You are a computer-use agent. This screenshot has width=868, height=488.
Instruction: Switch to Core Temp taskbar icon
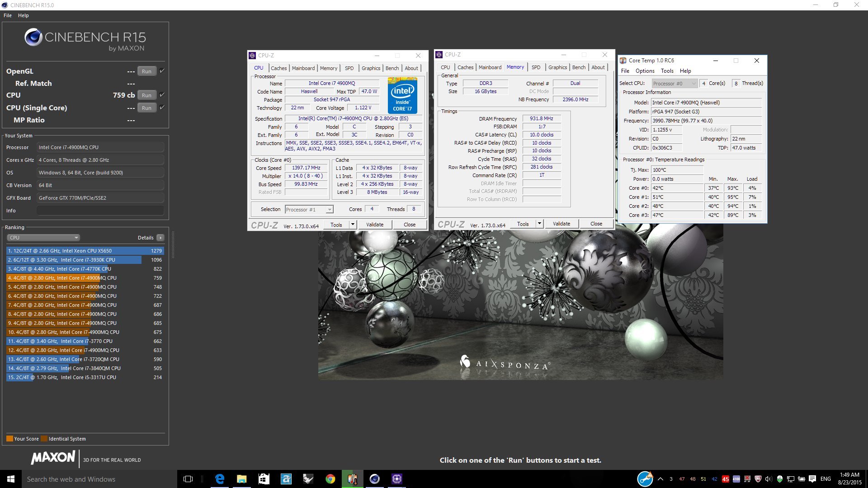[x=353, y=479]
